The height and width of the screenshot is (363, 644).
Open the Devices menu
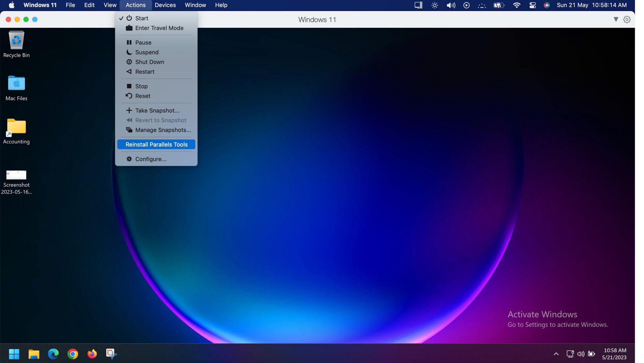pyautogui.click(x=165, y=5)
